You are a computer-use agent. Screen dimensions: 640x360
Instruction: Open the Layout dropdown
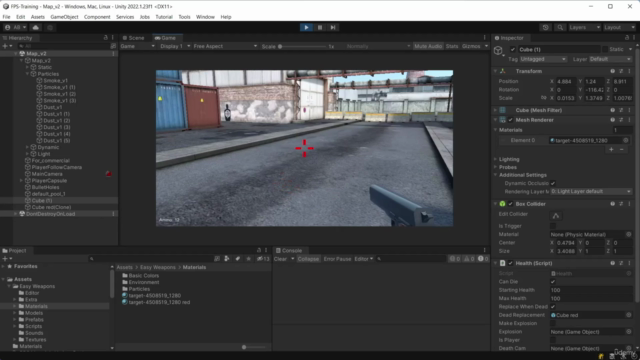[x=619, y=27]
